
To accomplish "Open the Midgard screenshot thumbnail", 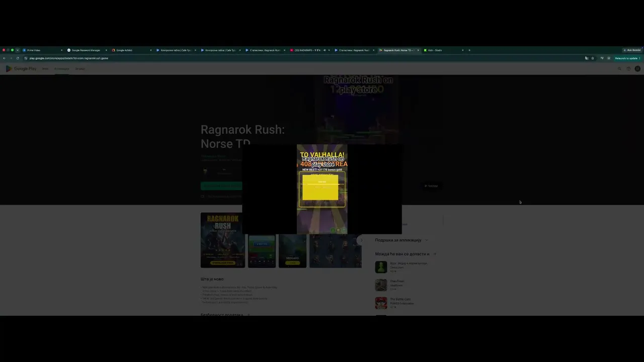I will tap(292, 250).
